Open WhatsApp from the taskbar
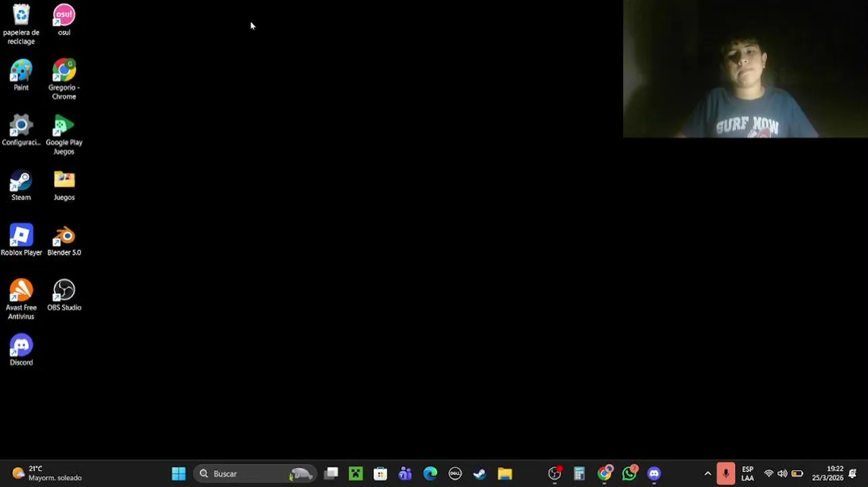Image resolution: width=868 pixels, height=487 pixels. [629, 473]
